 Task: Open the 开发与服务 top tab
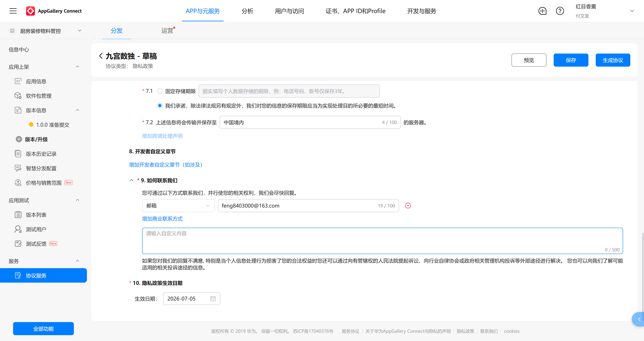click(421, 11)
